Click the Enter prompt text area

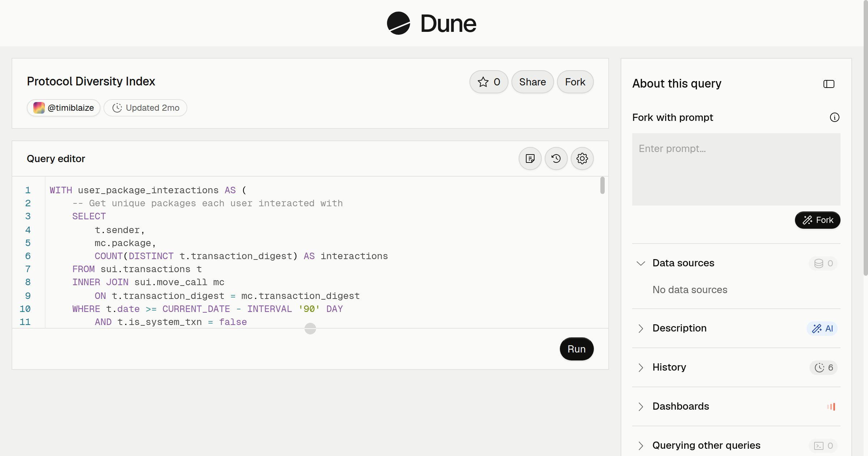(736, 169)
